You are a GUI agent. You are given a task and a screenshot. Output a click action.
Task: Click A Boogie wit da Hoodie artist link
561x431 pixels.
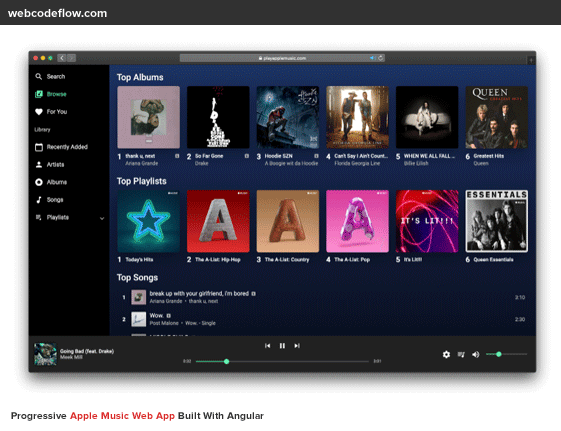click(291, 163)
